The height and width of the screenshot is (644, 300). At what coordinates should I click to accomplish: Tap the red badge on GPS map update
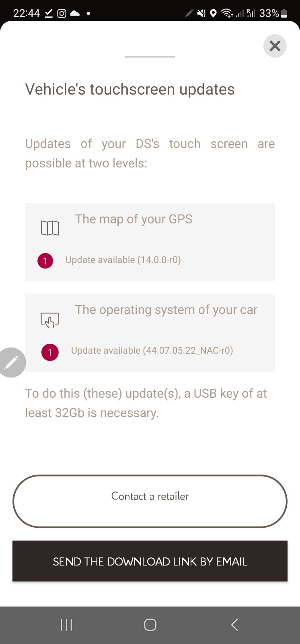45,261
